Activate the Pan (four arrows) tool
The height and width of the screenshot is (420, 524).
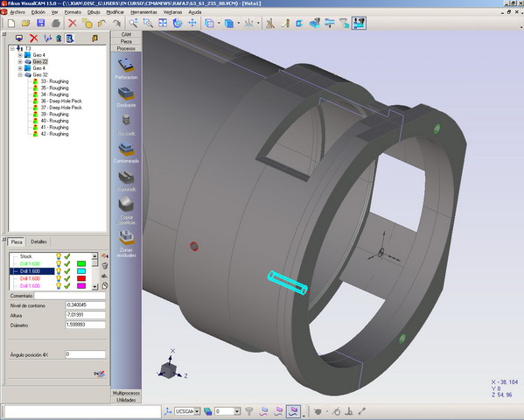192,23
